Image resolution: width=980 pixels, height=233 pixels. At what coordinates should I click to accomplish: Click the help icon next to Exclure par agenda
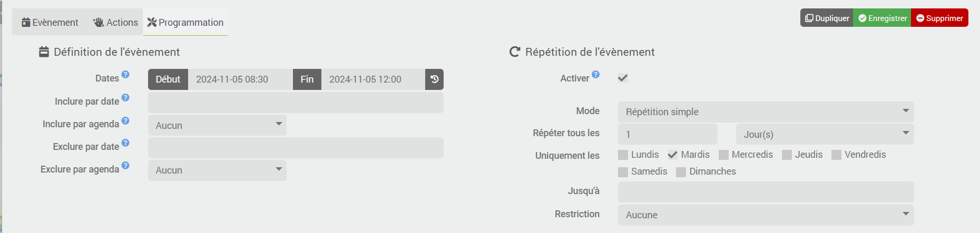coord(125,166)
